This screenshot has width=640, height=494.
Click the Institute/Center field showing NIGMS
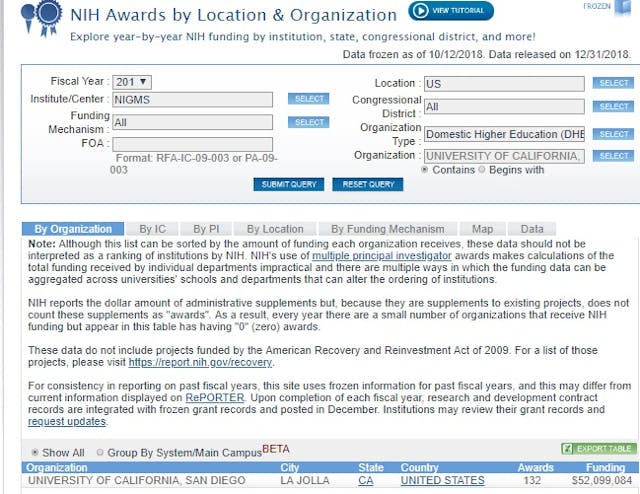[x=193, y=100]
